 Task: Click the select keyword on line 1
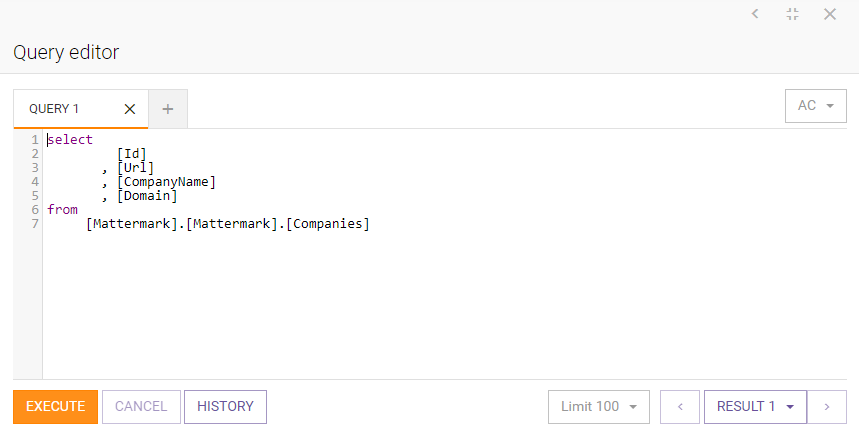[x=70, y=140]
